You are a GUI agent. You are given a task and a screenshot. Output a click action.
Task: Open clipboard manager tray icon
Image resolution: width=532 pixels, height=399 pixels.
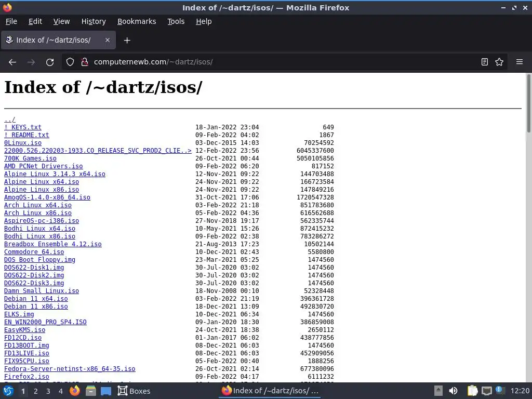pos(472,391)
